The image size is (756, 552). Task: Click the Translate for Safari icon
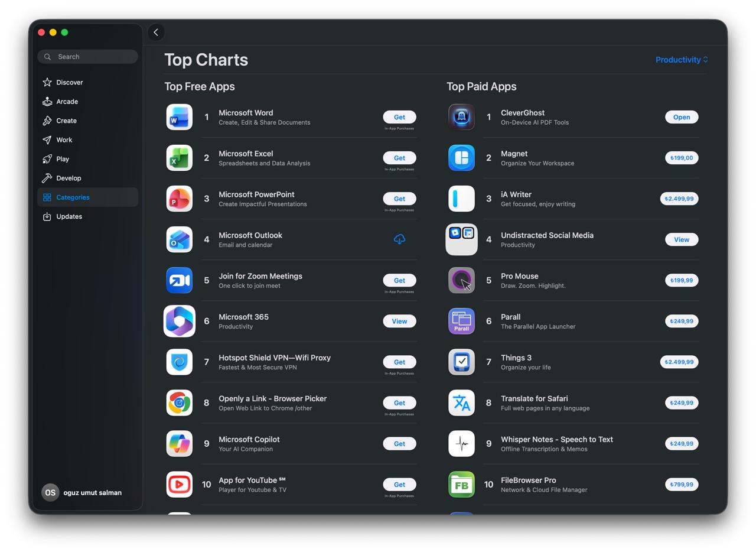[x=461, y=402]
